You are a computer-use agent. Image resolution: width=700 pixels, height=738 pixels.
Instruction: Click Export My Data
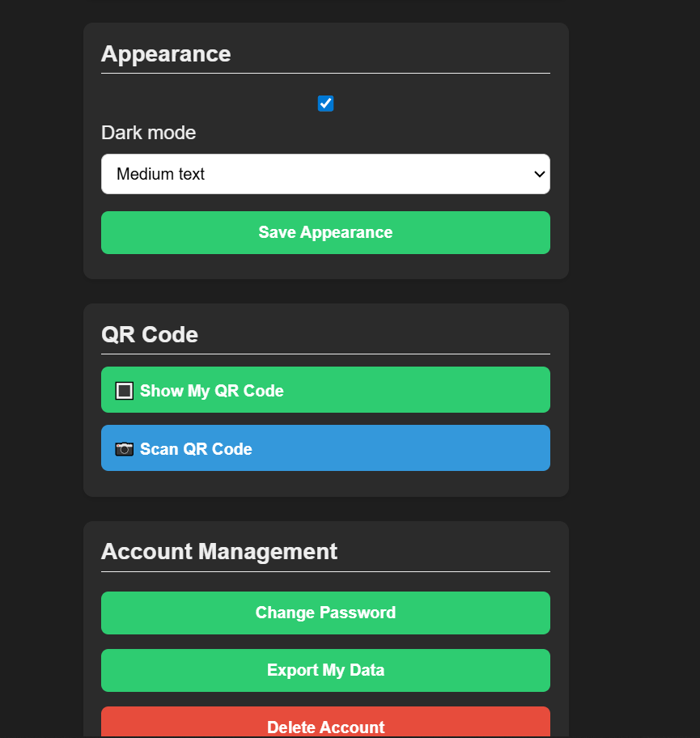tap(325, 670)
